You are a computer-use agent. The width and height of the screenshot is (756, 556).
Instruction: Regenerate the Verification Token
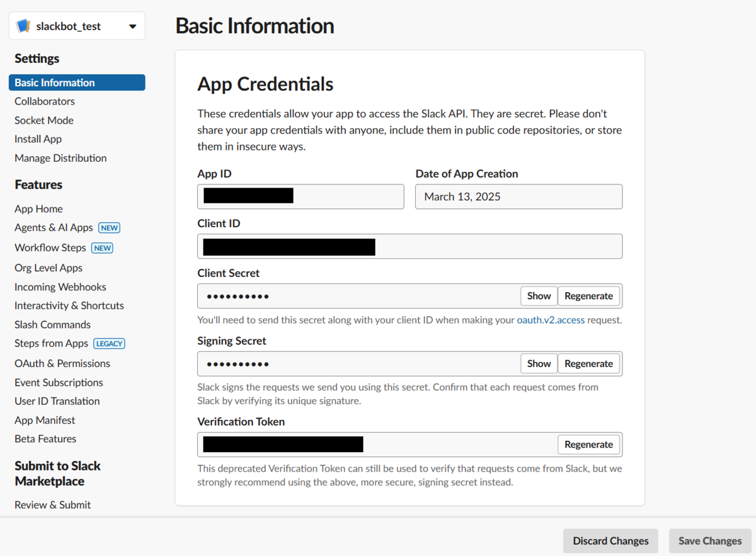[x=588, y=445]
